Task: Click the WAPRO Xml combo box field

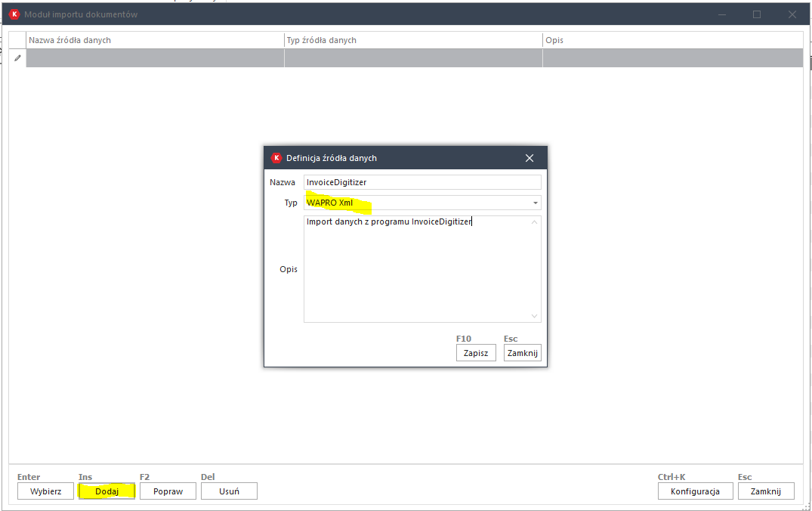Action: point(415,203)
